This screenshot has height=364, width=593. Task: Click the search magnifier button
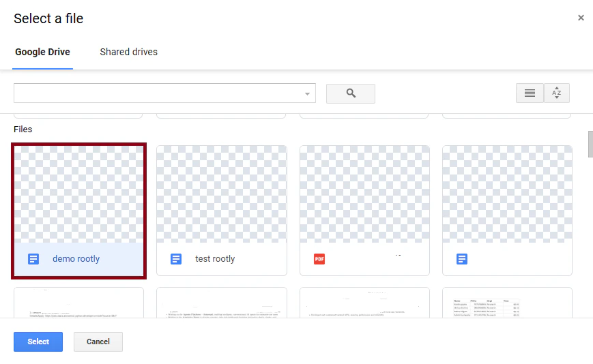coord(351,93)
